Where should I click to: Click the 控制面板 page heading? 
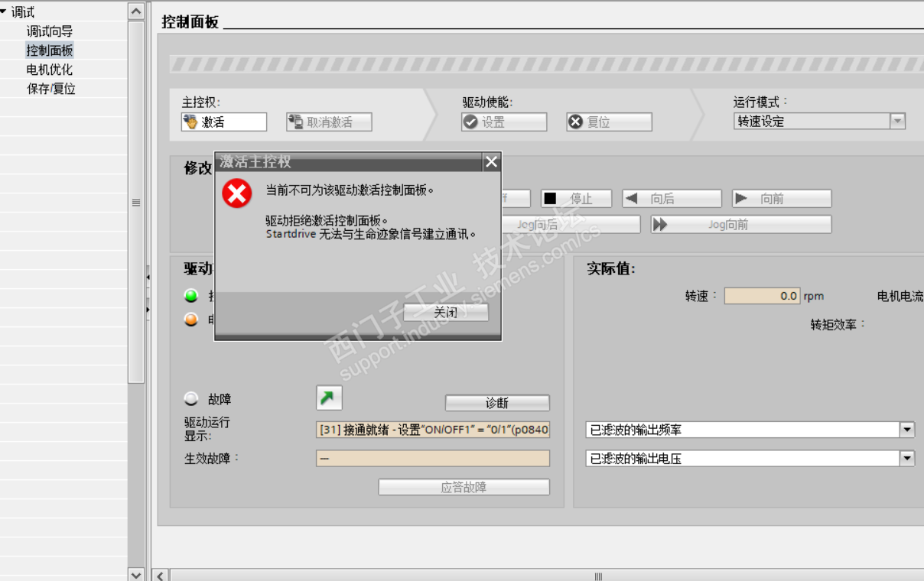(x=190, y=22)
